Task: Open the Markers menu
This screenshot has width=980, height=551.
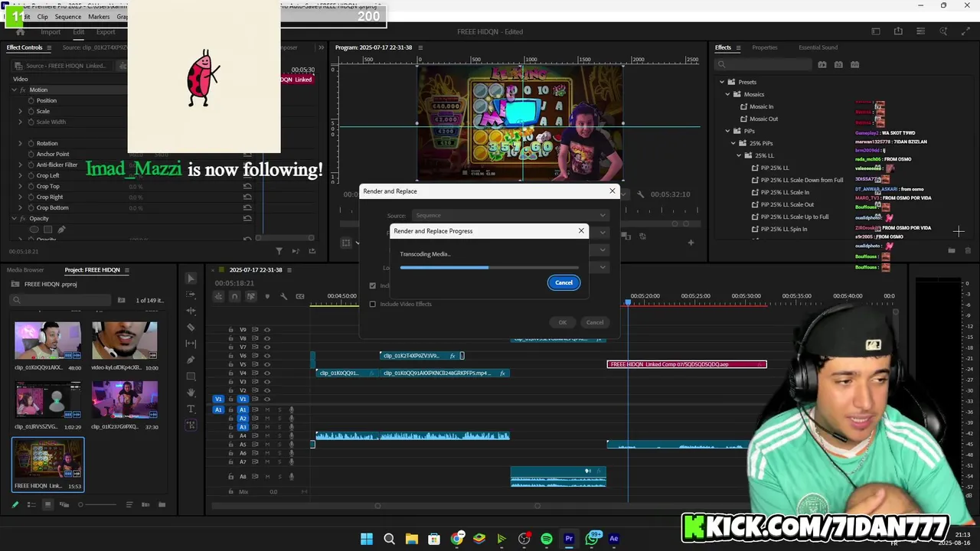Action: [98, 17]
